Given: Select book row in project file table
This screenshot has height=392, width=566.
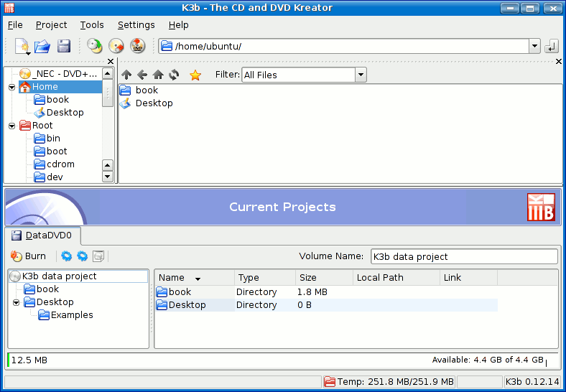Looking at the screenshot, I should point(327,292).
